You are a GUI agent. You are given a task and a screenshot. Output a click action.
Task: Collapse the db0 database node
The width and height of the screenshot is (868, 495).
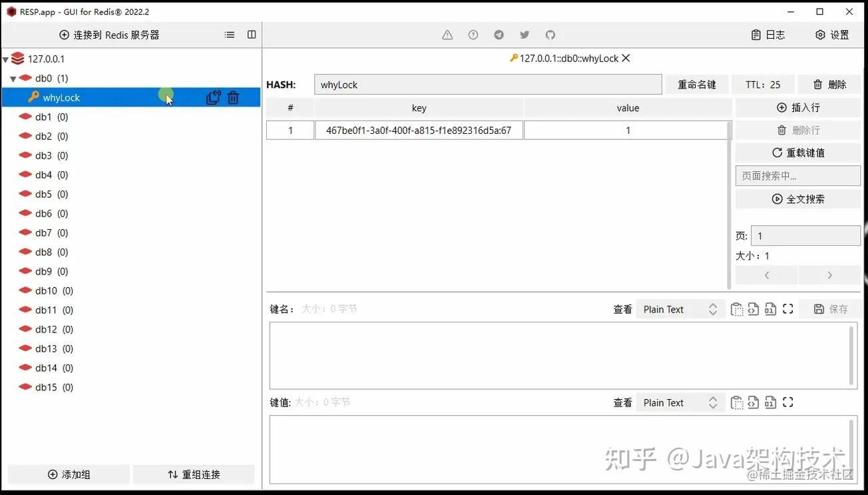tap(14, 78)
